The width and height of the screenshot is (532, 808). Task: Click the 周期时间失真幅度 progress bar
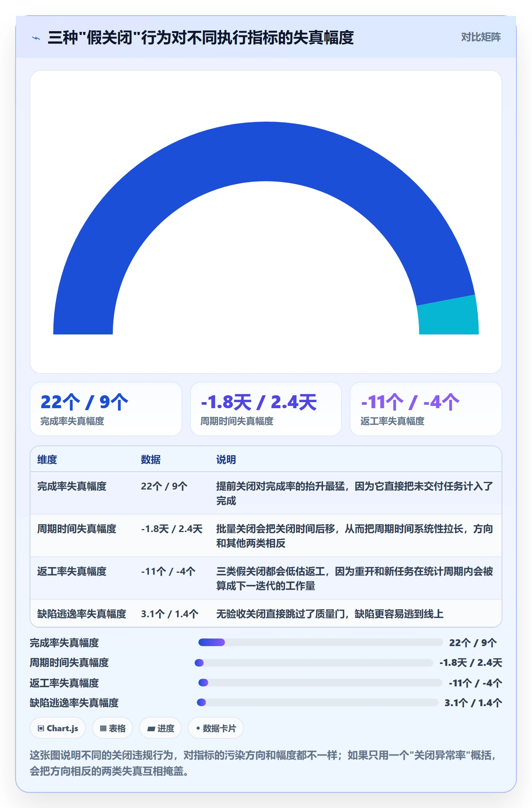[x=314, y=663]
